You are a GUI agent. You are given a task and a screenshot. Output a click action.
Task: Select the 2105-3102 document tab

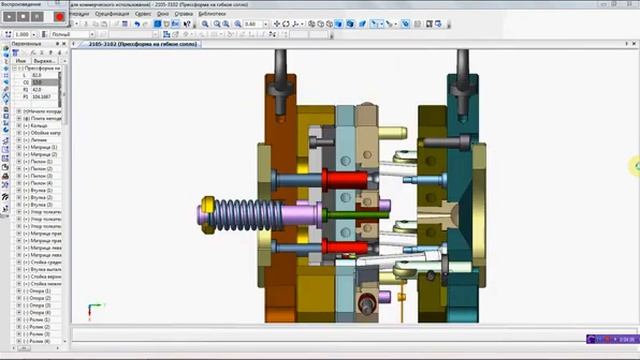point(142,44)
